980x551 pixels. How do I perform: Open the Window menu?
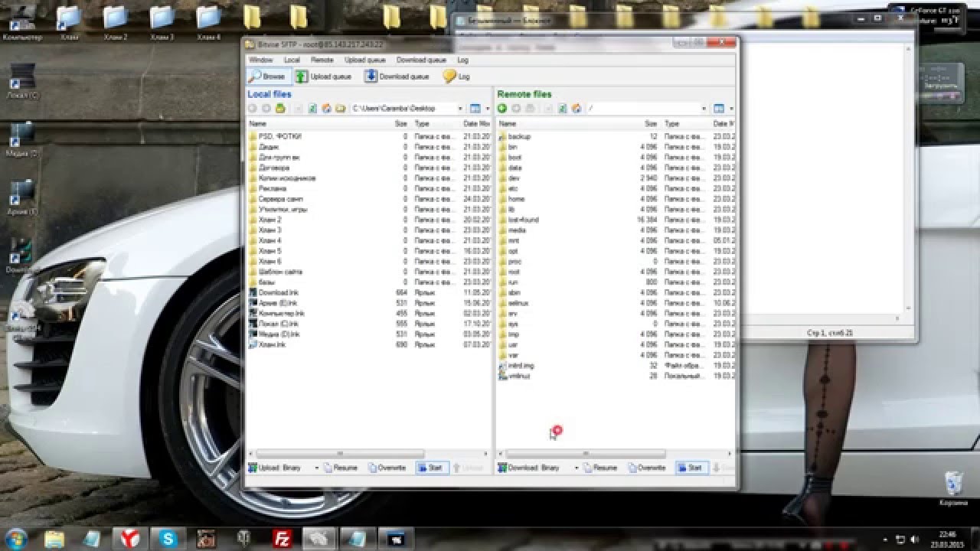(260, 60)
